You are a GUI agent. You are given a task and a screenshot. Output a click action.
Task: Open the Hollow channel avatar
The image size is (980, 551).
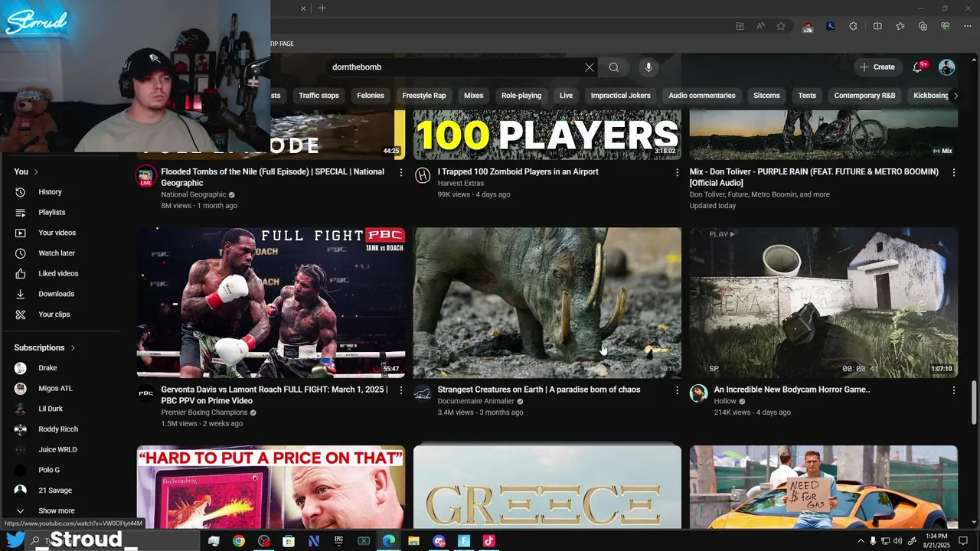tap(698, 393)
